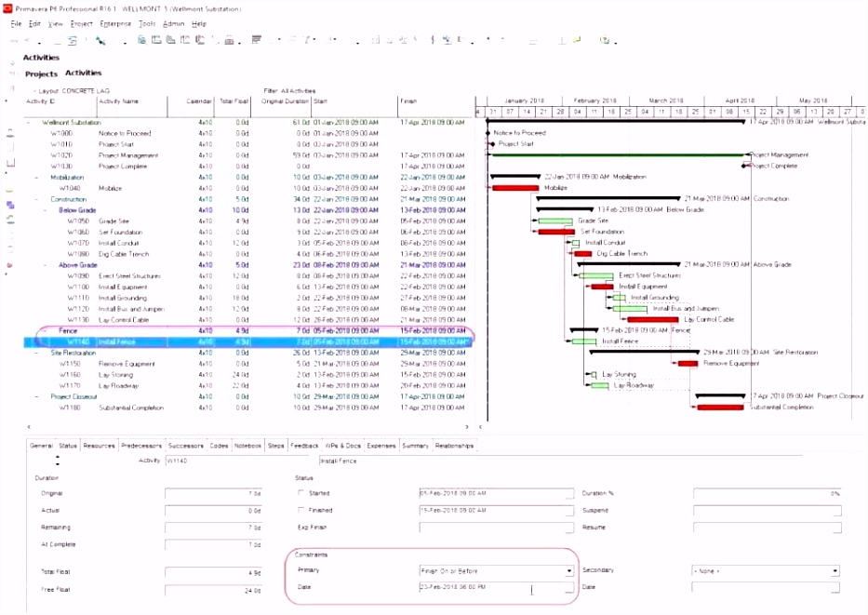Click the Exp Finish field

click(x=496, y=528)
